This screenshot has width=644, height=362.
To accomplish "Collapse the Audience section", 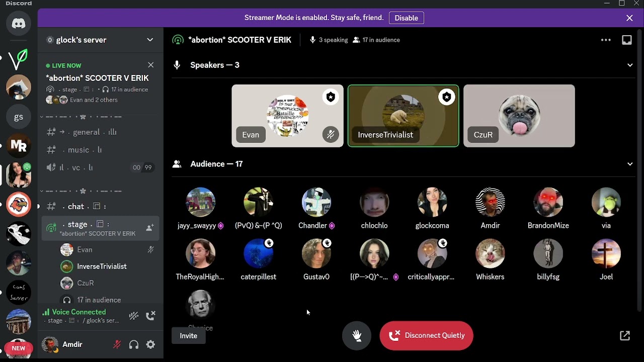I will tap(630, 164).
